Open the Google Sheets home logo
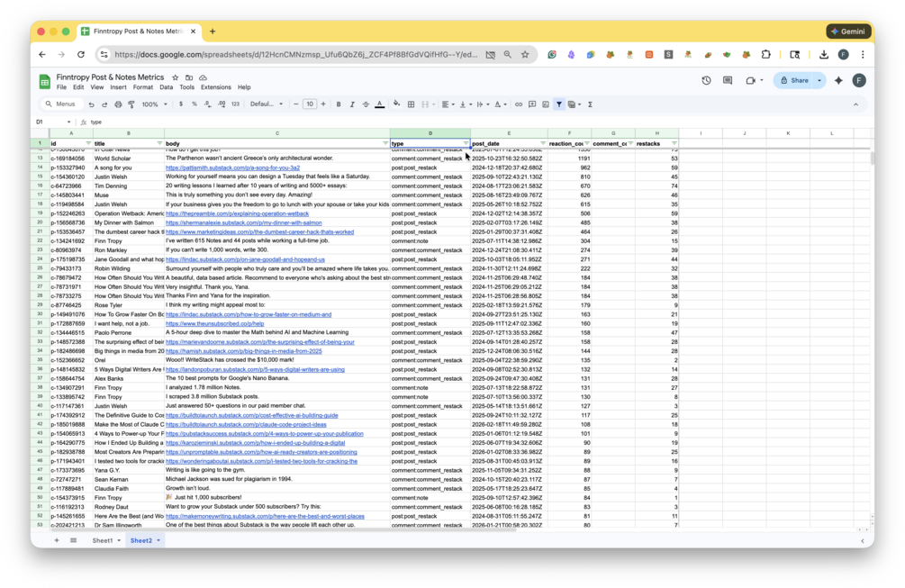 44,81
